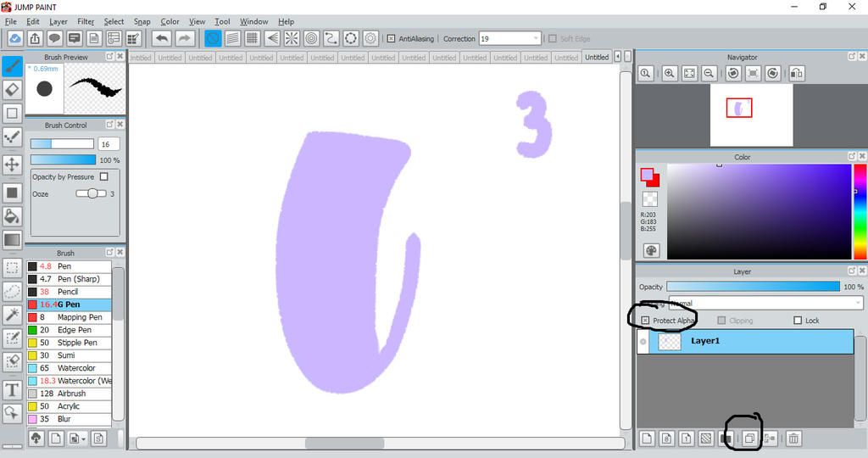Add halftone layer icon
Viewport: 868px width, 458px height.
706,438
